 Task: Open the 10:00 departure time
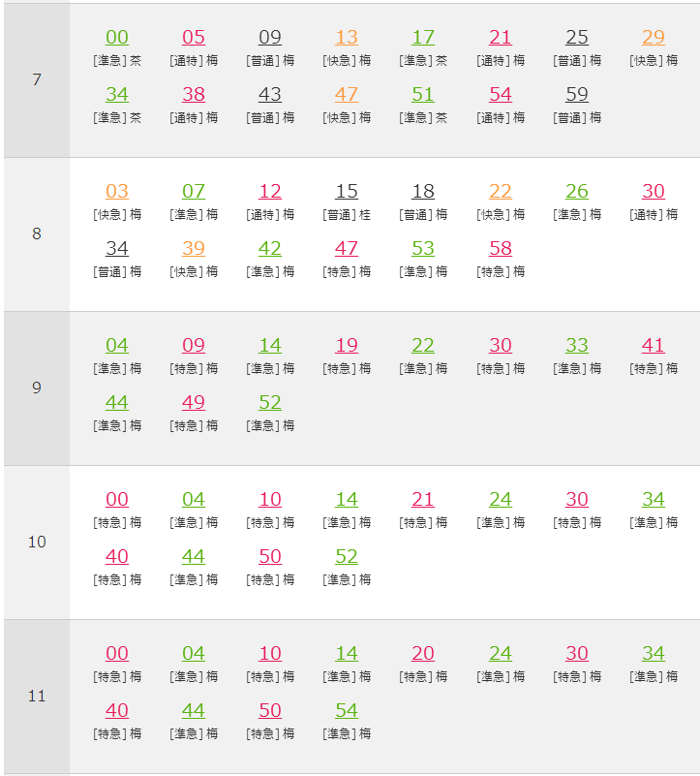click(x=117, y=499)
